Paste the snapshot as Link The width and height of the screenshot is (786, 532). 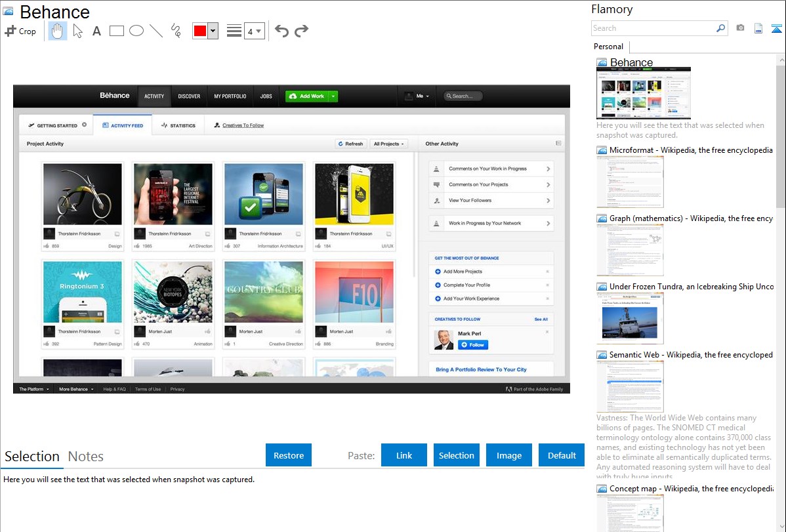tap(404, 455)
